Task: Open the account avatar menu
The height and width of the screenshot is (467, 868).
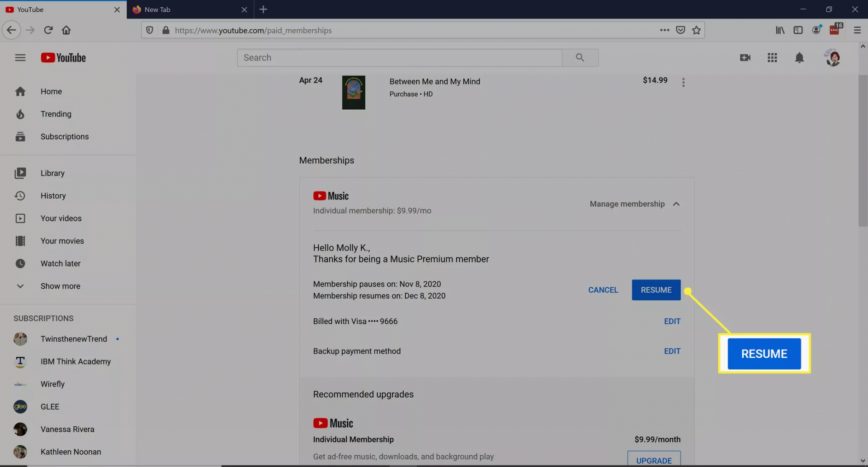Action: (x=832, y=58)
